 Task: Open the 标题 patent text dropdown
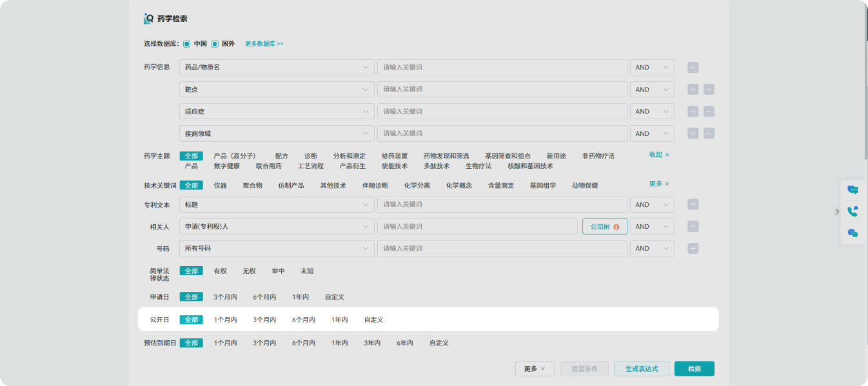277,204
